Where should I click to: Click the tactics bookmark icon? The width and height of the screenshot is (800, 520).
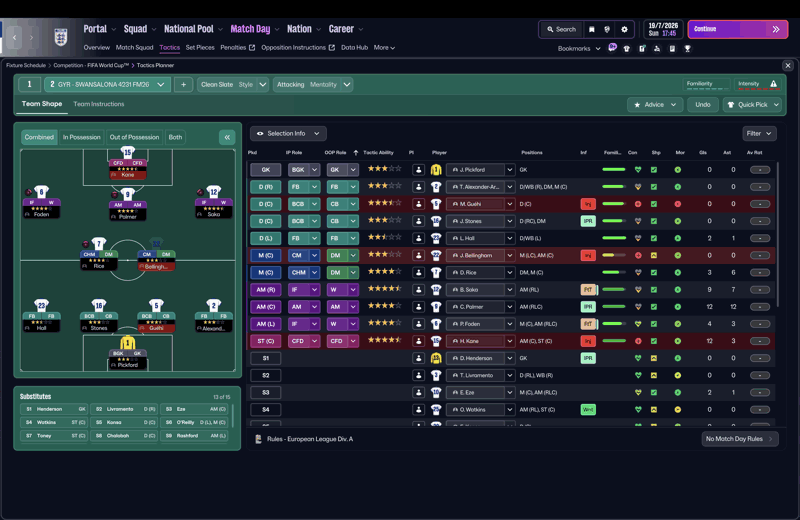657,48
